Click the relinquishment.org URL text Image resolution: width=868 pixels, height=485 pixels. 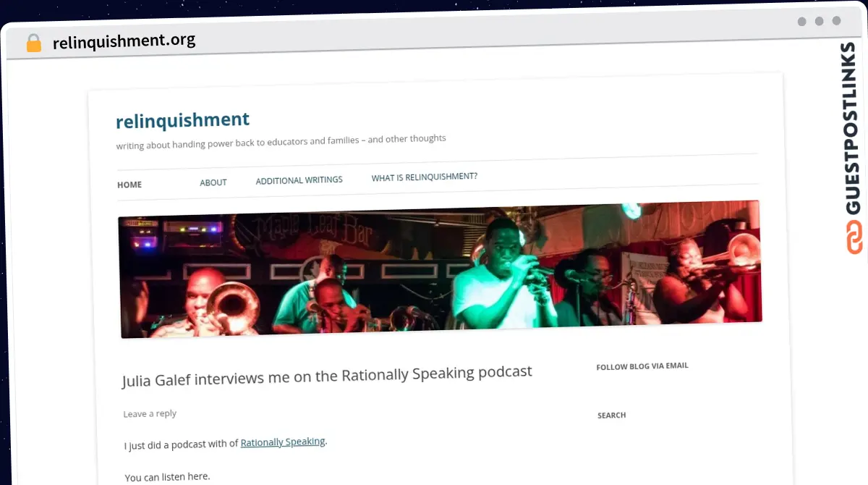click(124, 41)
